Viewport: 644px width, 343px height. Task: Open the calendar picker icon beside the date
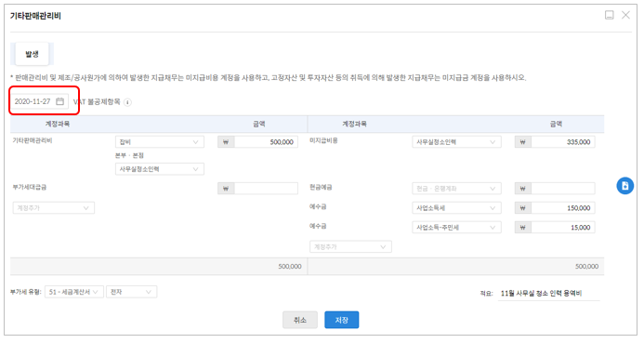coord(60,101)
